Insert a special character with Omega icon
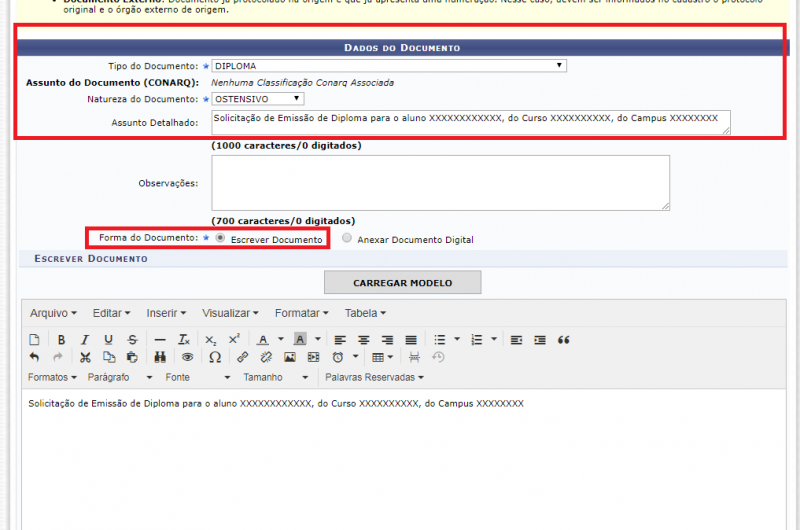800x530 pixels. pos(215,357)
